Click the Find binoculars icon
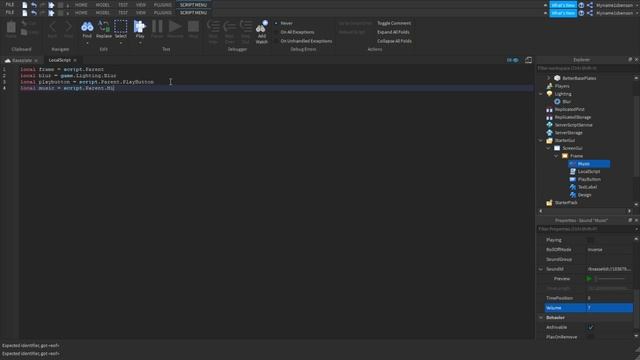The image size is (640, 360). click(x=87, y=27)
